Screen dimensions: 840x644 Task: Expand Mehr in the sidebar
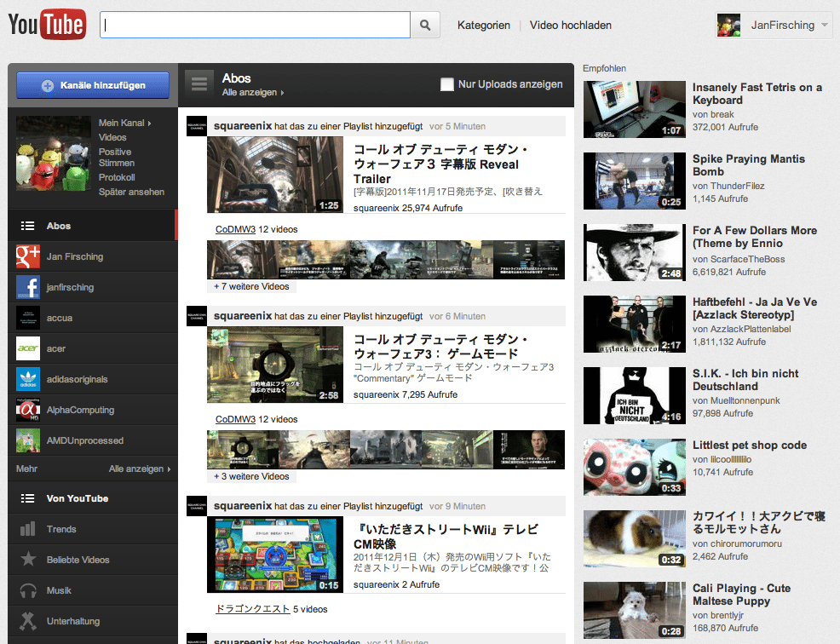[x=26, y=469]
